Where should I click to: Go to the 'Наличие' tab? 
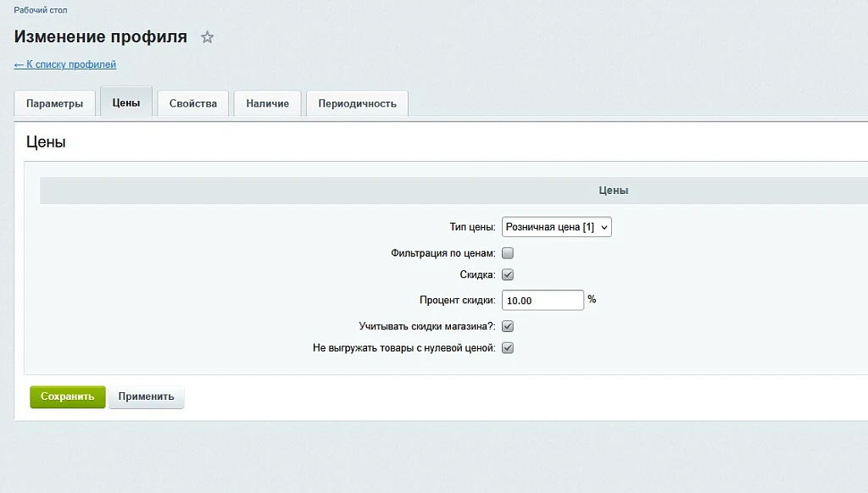tap(267, 103)
